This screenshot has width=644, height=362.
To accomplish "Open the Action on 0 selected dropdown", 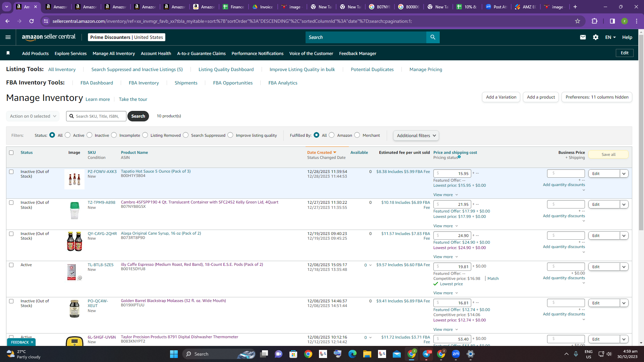I will click(33, 116).
